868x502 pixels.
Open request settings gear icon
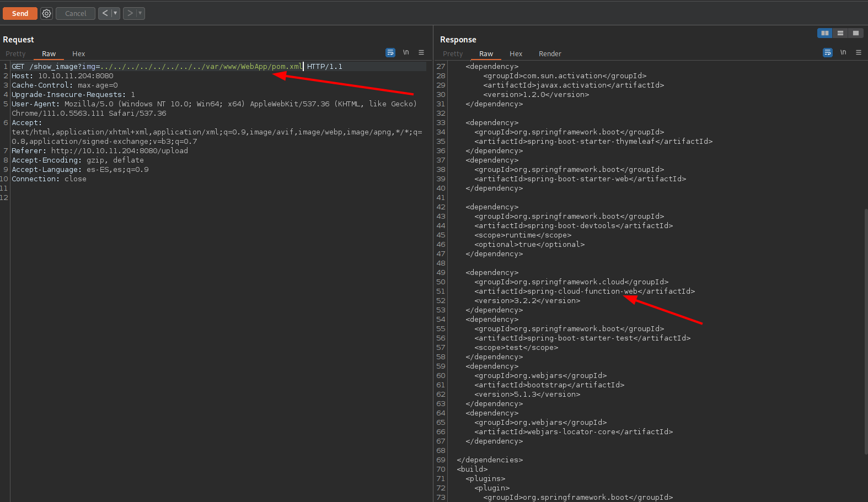(47, 13)
